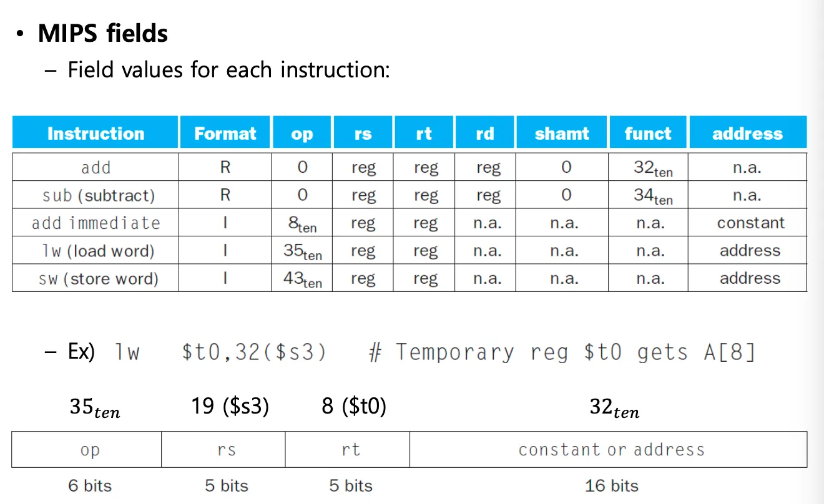Click the funct column header
Image resolution: width=824 pixels, height=504 pixels.
648,133
